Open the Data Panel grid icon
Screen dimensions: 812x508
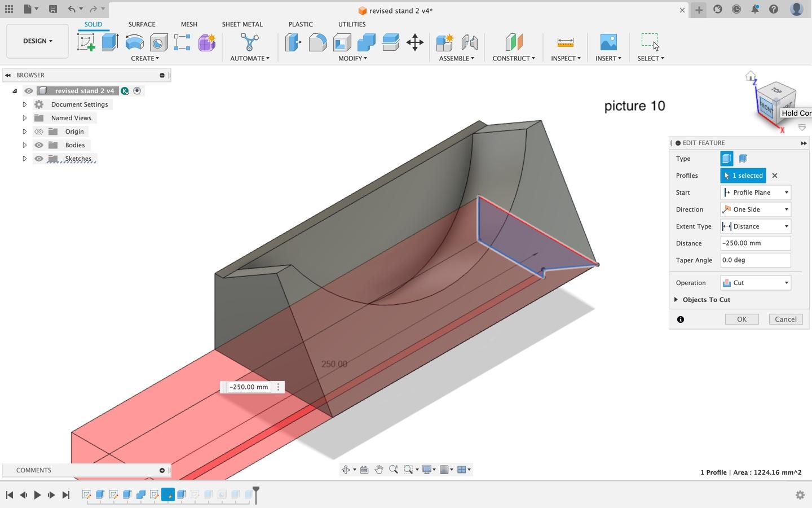(9, 9)
